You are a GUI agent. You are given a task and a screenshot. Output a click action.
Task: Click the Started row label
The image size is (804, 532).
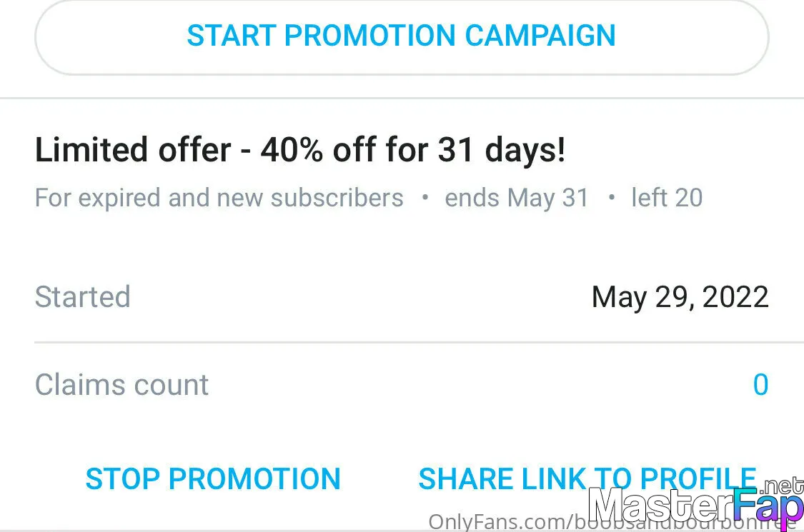tap(83, 296)
